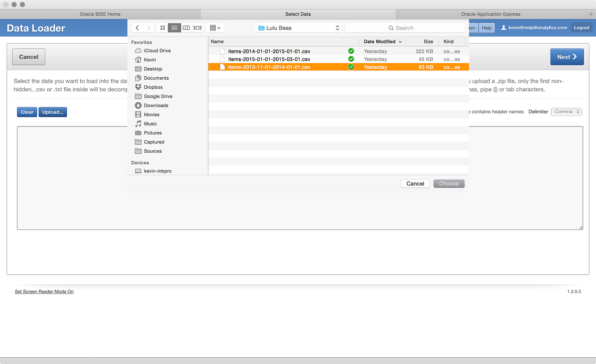The height and width of the screenshot is (364, 596).
Task: Sort files by Date Modified column
Action: coord(383,42)
